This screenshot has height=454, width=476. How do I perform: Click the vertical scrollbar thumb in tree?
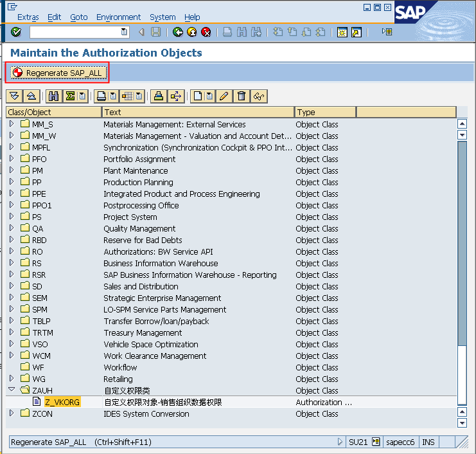point(462,243)
